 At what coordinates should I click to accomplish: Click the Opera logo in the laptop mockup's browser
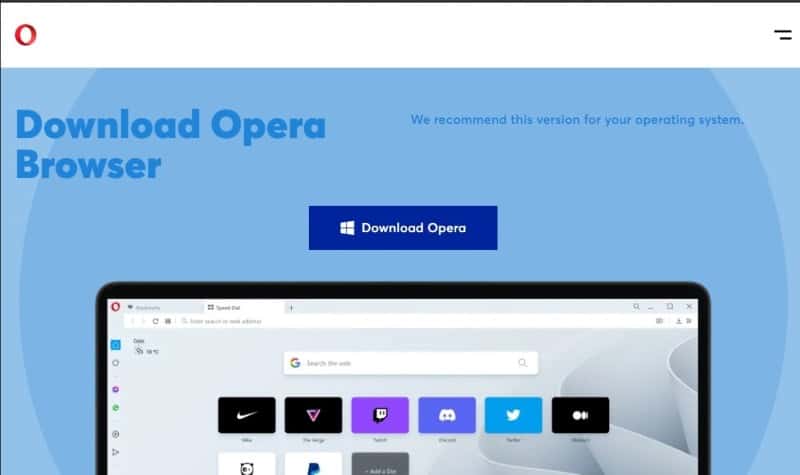point(116,307)
